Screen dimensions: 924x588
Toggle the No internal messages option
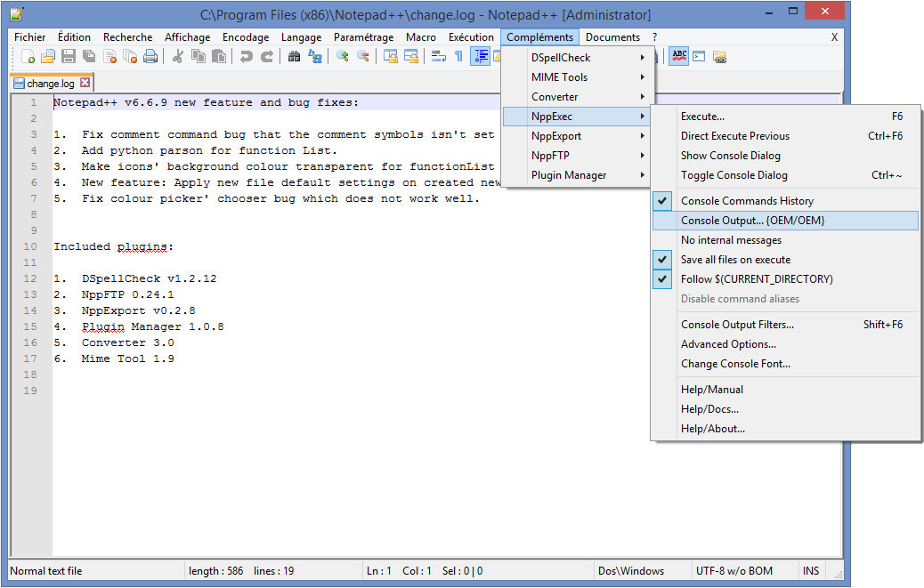pos(785,240)
